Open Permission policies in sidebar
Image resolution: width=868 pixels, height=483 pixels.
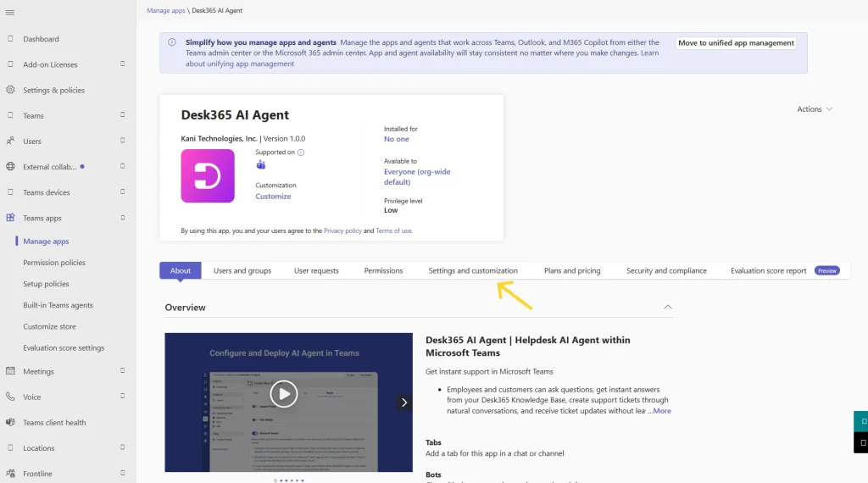(54, 262)
